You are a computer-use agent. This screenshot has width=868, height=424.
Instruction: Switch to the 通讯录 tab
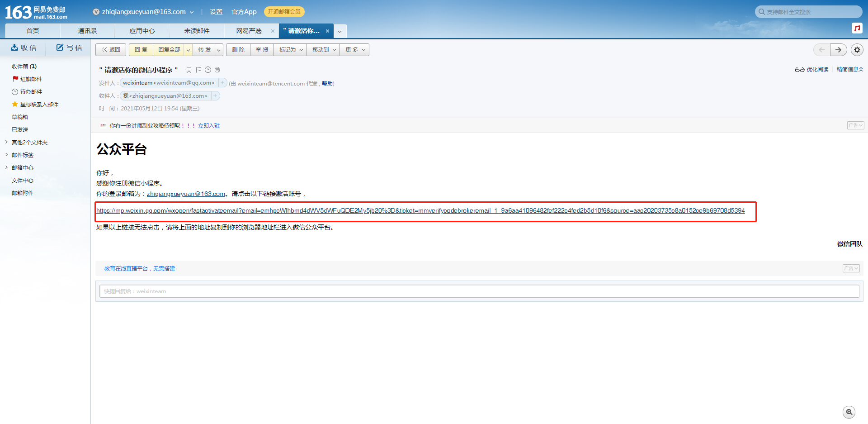tap(87, 31)
